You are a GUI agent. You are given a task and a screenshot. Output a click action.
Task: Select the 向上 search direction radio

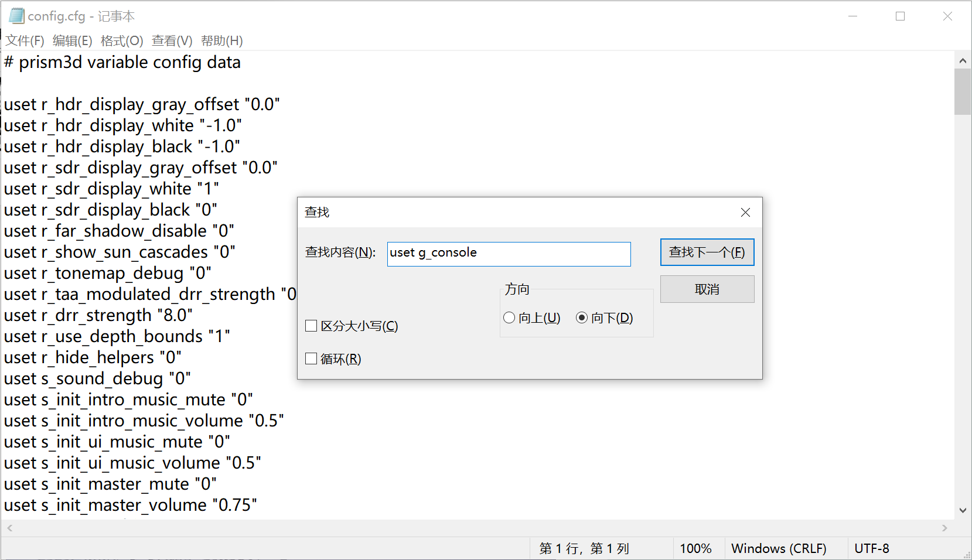[x=509, y=317]
